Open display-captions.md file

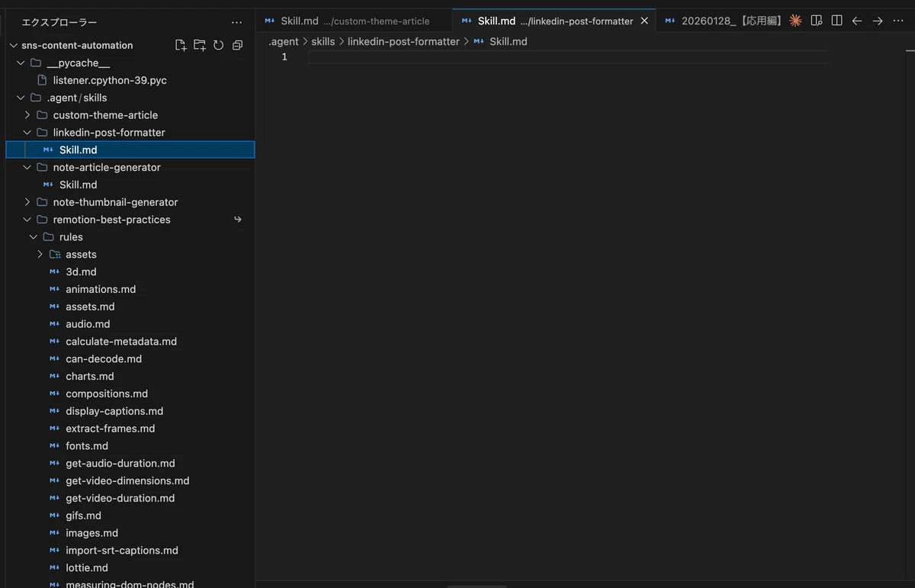click(114, 411)
